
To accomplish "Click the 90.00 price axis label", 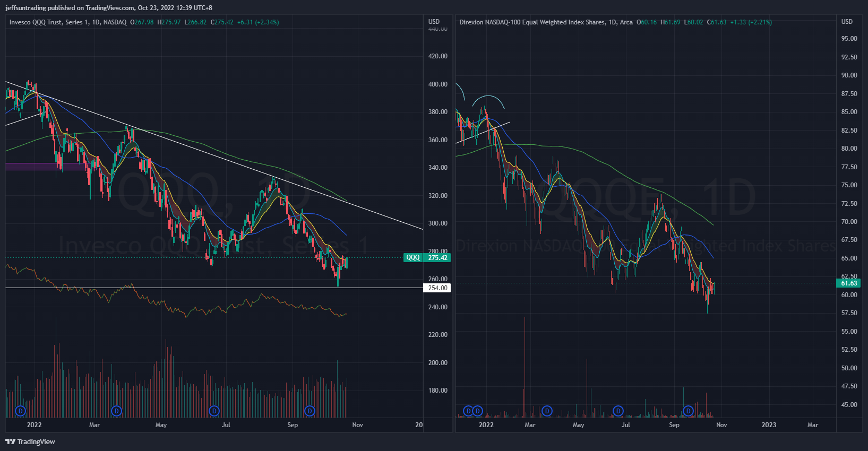I will (x=849, y=75).
